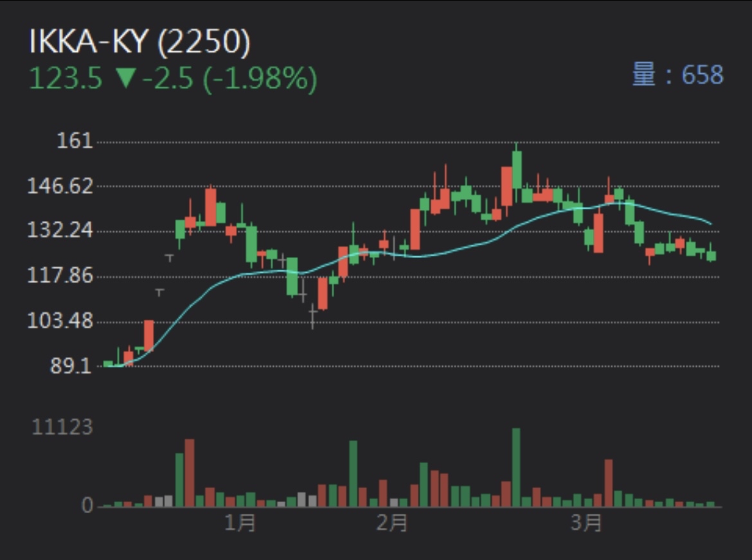Click the 123.5 current price value
Screen dimensions: 752x560
tap(66, 78)
